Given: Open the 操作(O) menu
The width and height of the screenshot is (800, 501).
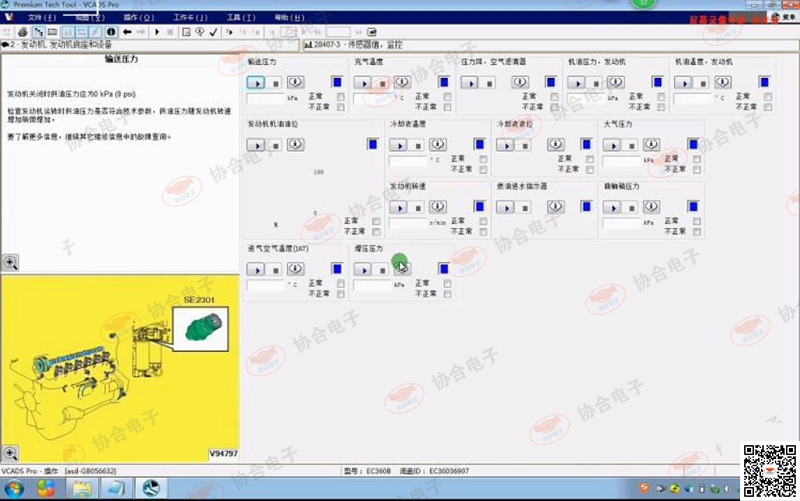Looking at the screenshot, I should 139,18.
